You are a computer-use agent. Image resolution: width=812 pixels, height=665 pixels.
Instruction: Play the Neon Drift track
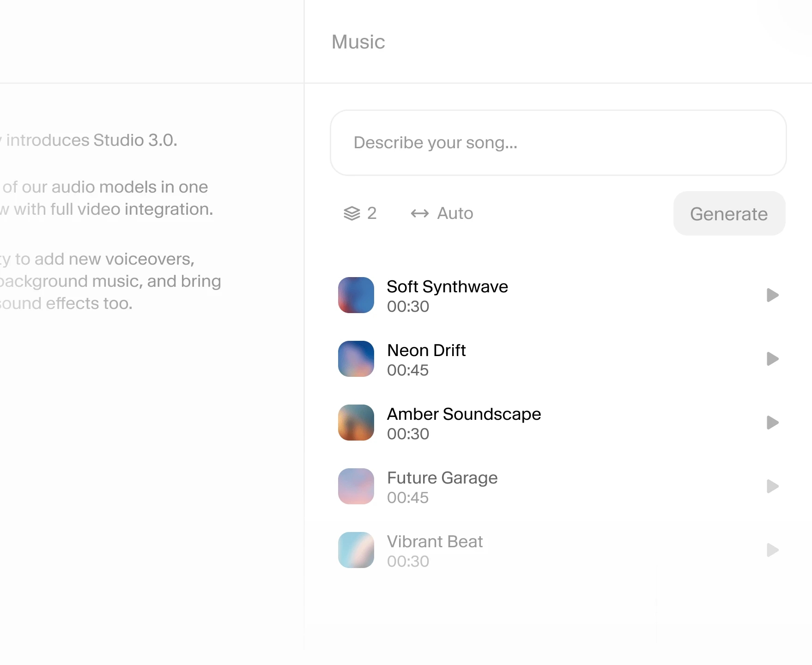coord(772,359)
